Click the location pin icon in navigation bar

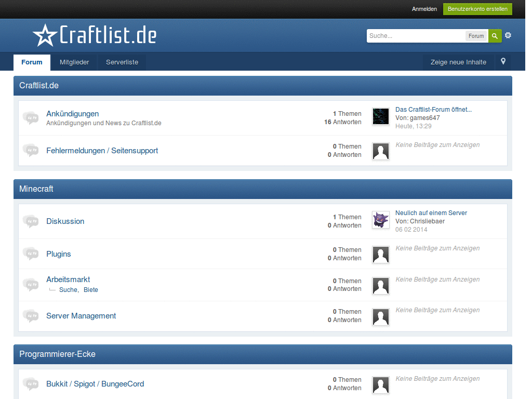(503, 61)
